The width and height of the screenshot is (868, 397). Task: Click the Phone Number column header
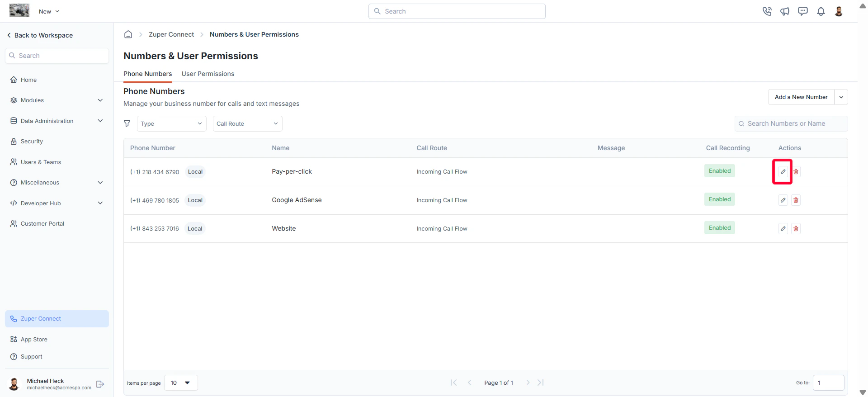(153, 148)
